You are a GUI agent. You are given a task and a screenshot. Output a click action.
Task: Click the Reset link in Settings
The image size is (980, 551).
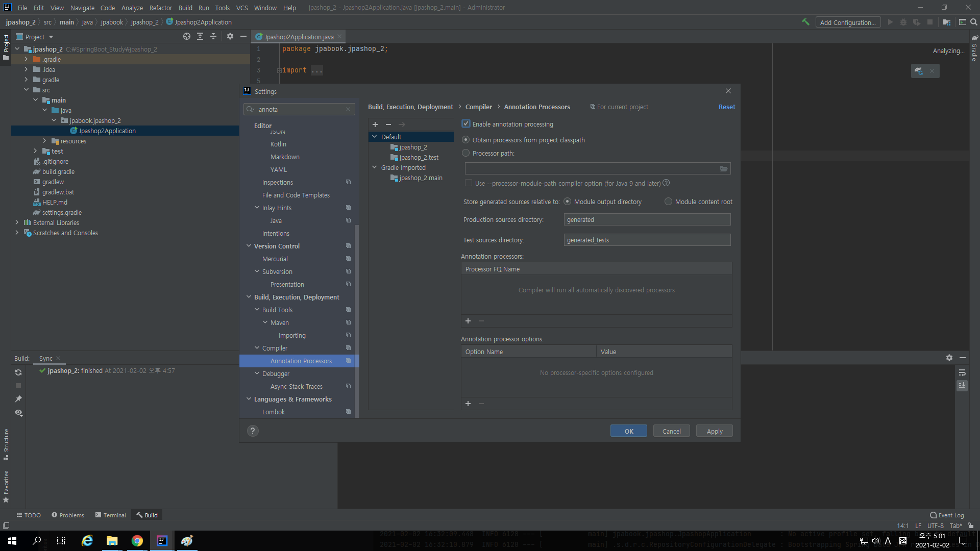(x=726, y=107)
